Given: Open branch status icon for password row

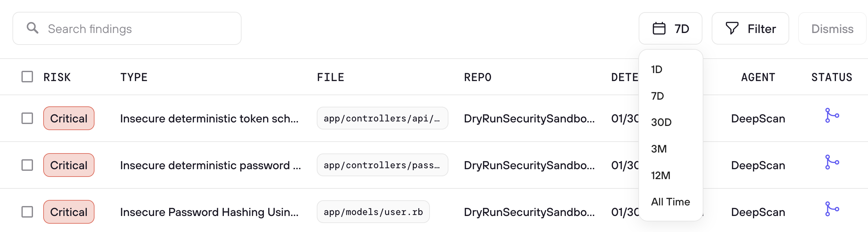Looking at the screenshot, I should click(x=831, y=162).
